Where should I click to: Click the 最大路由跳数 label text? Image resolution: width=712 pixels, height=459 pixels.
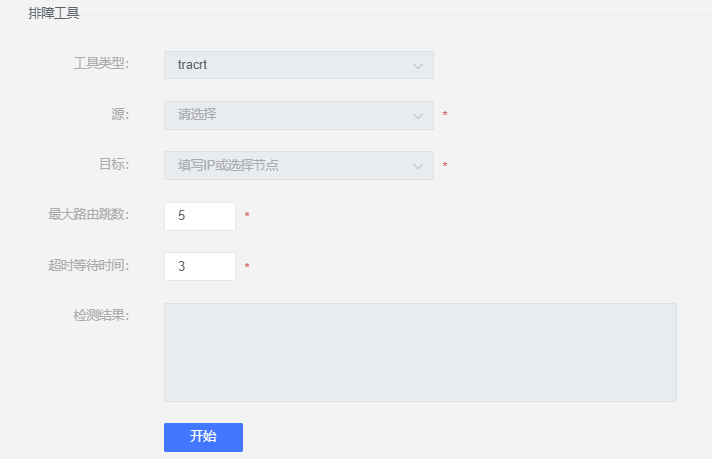click(89, 214)
